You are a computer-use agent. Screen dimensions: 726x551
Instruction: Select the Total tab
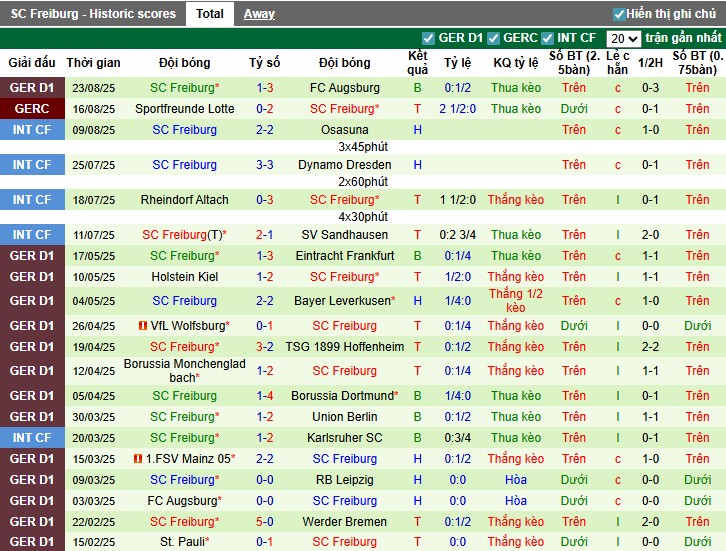point(210,14)
